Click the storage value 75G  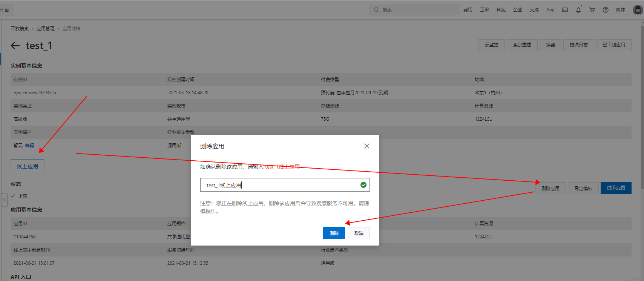[325, 119]
